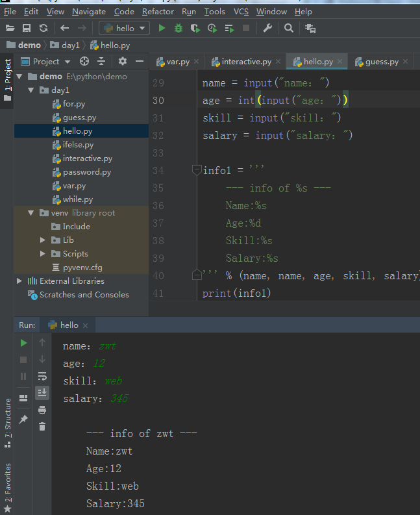Expand the Lib folder

pos(42,240)
